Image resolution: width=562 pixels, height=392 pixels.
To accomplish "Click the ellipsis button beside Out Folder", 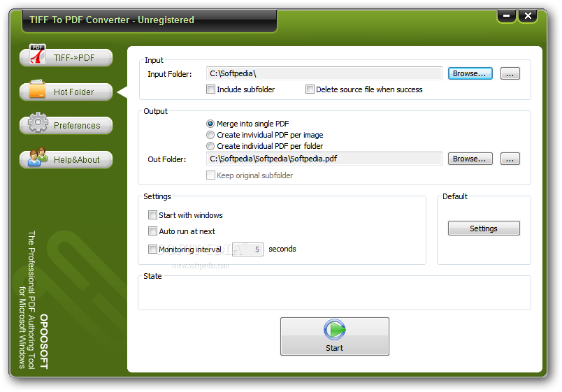I will [x=510, y=159].
